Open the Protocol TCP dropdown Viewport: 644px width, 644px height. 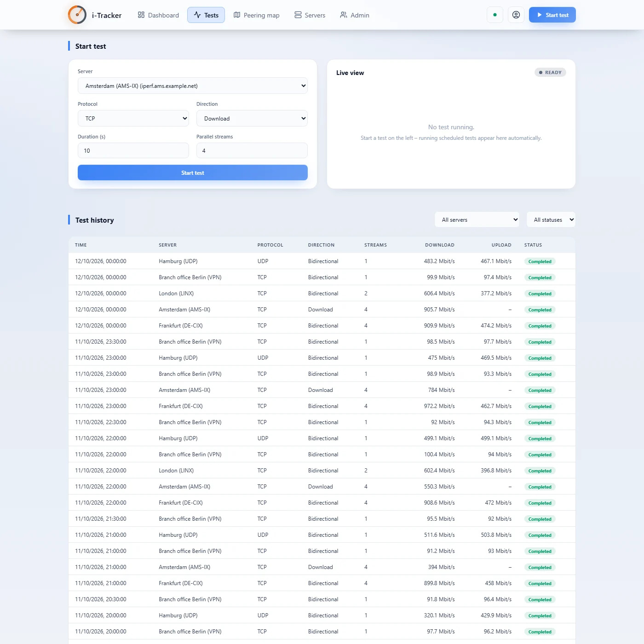click(x=133, y=118)
